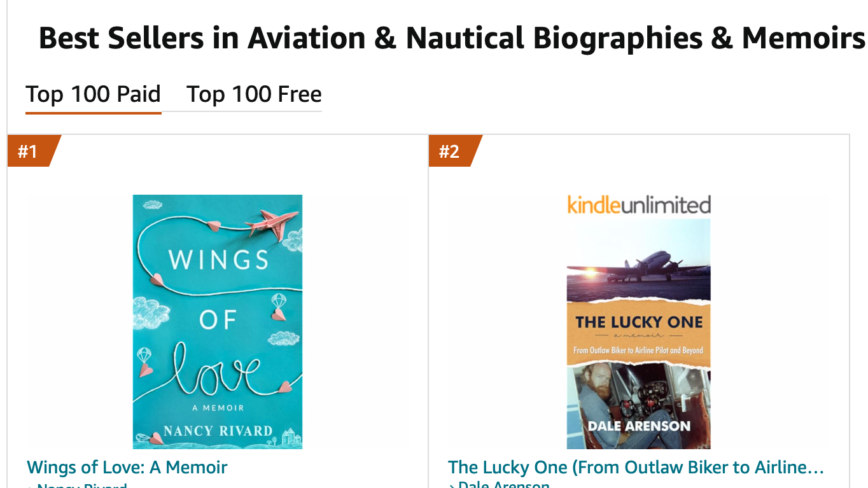Click the pink origami airplane on Wings of Love cover

(x=274, y=223)
